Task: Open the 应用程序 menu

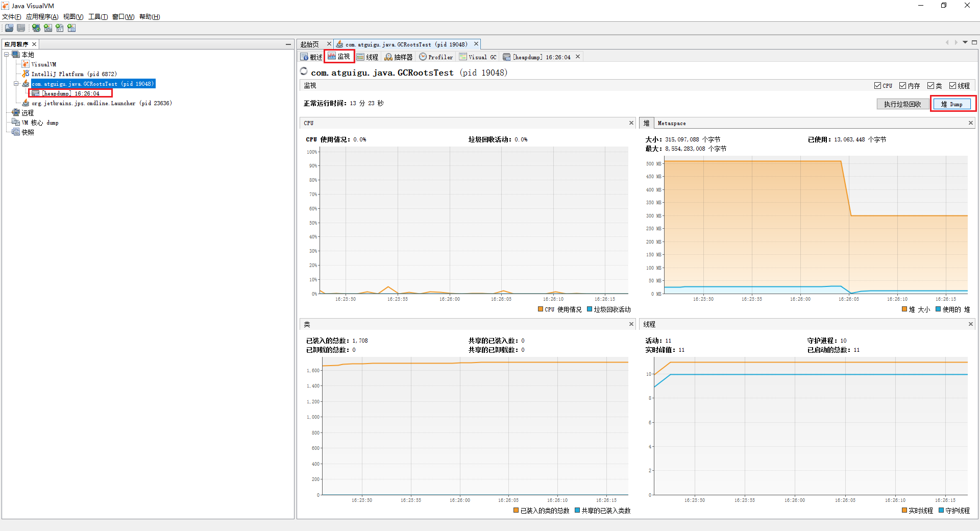Action: coord(42,17)
